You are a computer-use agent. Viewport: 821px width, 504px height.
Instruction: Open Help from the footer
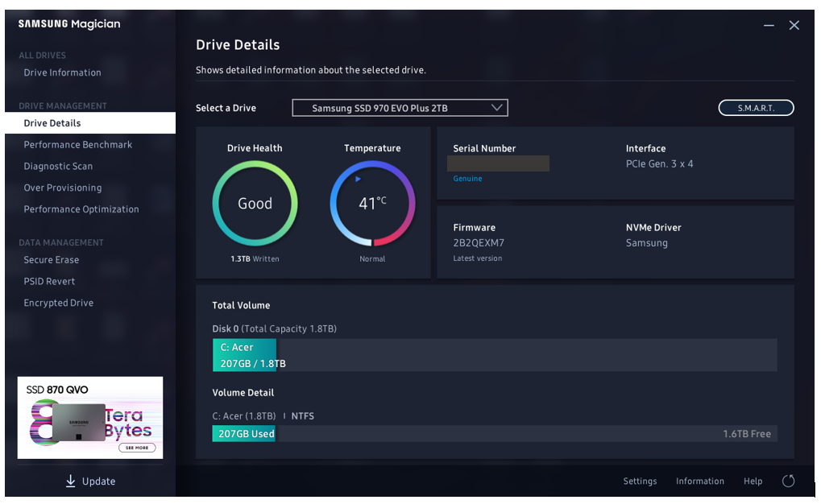pyautogui.click(x=753, y=481)
